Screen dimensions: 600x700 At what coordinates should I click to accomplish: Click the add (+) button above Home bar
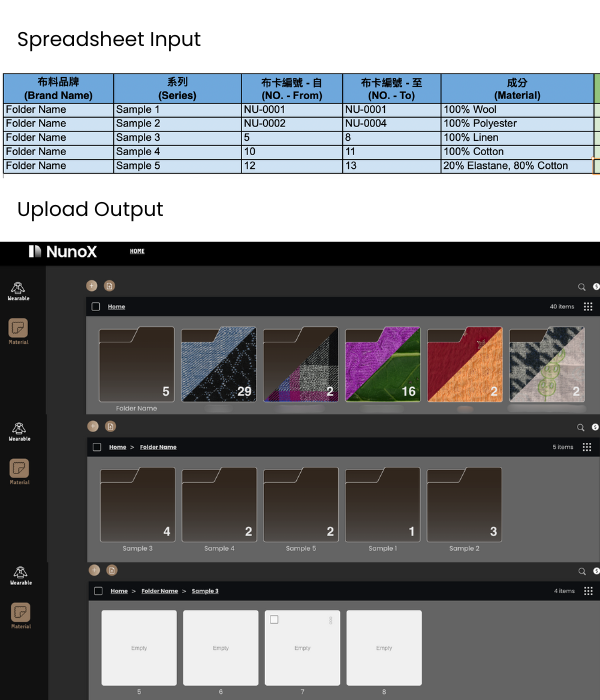92,286
